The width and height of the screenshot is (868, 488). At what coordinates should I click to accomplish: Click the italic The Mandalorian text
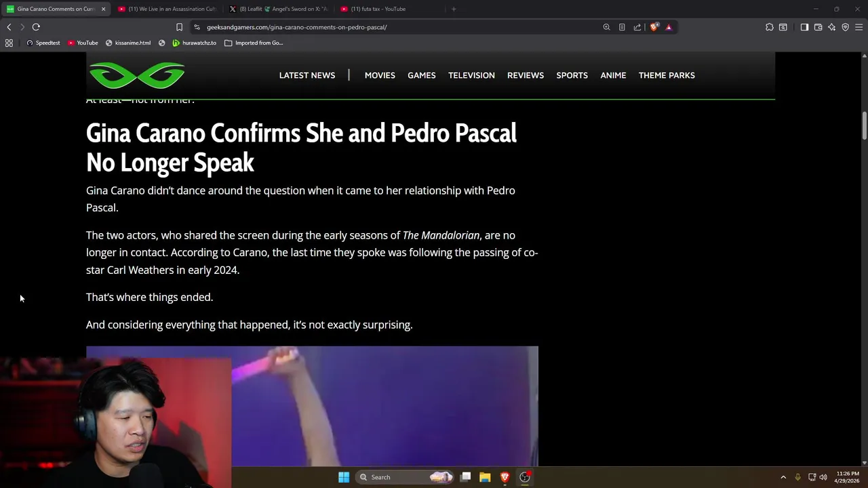[441, 235]
